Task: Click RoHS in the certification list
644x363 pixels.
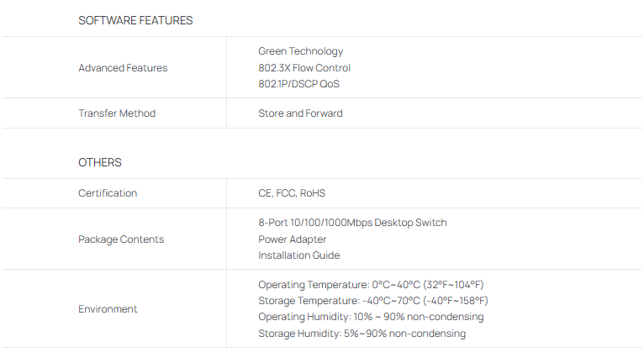Action: (313, 193)
